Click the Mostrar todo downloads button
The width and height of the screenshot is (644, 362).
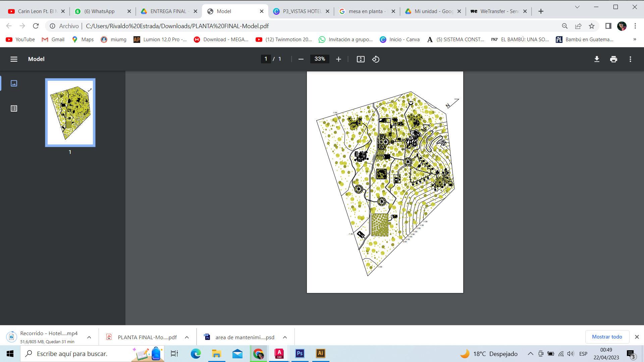click(607, 337)
